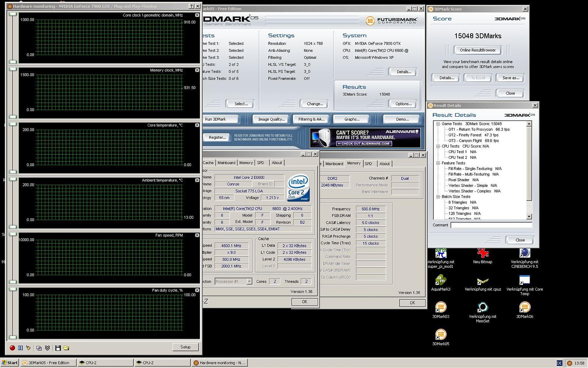This screenshot has height=368, width=588.
Task: Click upper range handle beside Fan speed graph
Action: click(x=13, y=234)
